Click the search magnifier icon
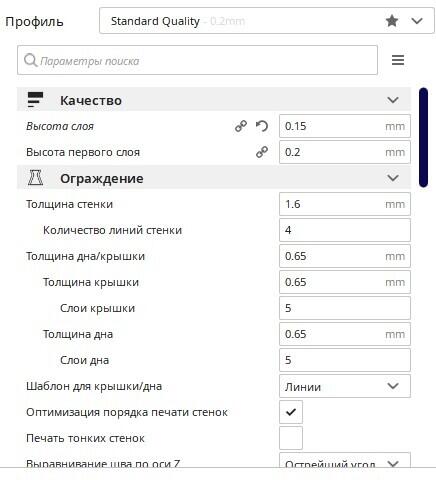The width and height of the screenshot is (436, 480). [x=30, y=61]
